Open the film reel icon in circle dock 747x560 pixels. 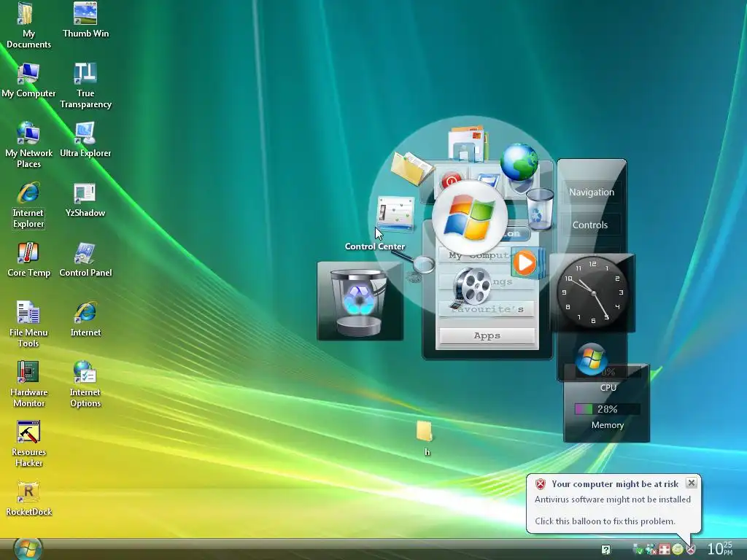[x=471, y=287]
